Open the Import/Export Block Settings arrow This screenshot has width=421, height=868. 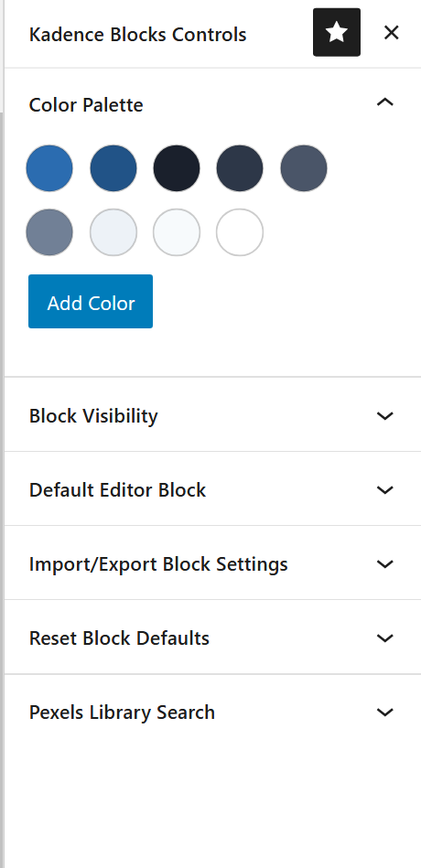click(384, 564)
